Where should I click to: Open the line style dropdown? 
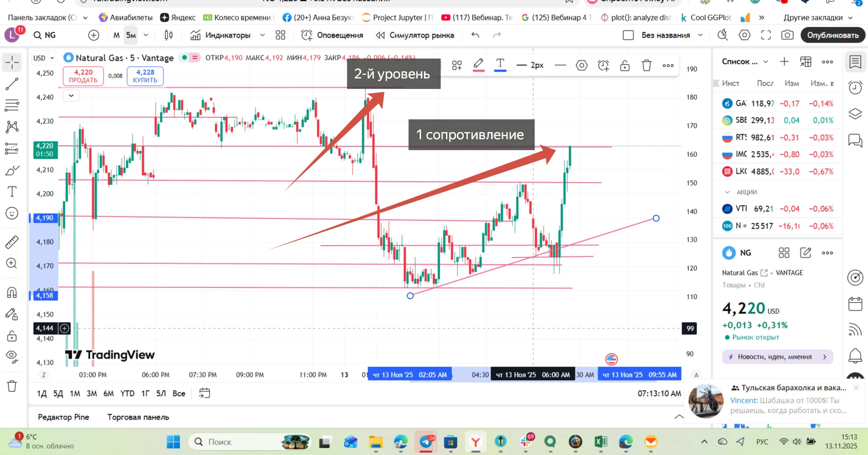coord(560,66)
